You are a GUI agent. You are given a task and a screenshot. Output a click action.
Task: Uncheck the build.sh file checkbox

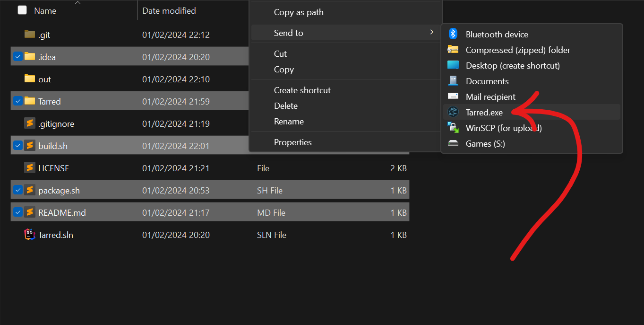17,145
